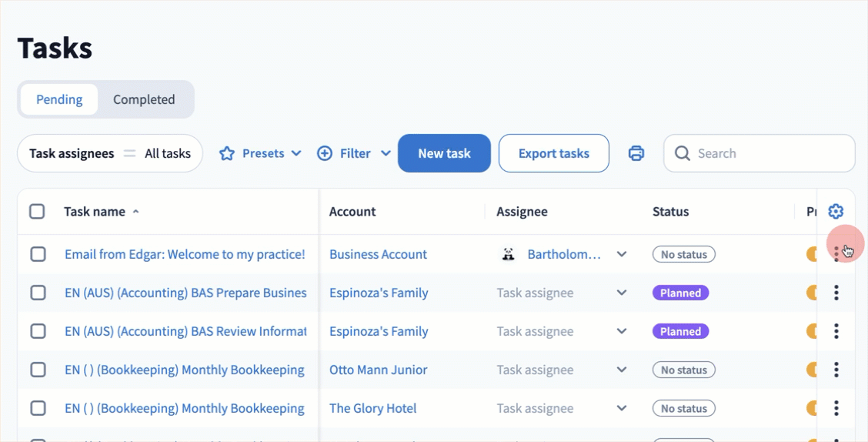The height and width of the screenshot is (442, 868).
Task: Click the New task button
Action: tap(444, 153)
